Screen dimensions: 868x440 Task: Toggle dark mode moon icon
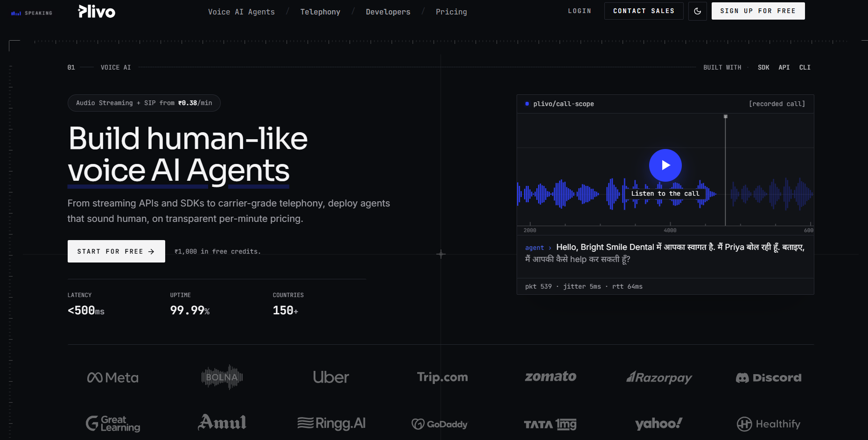(x=698, y=11)
